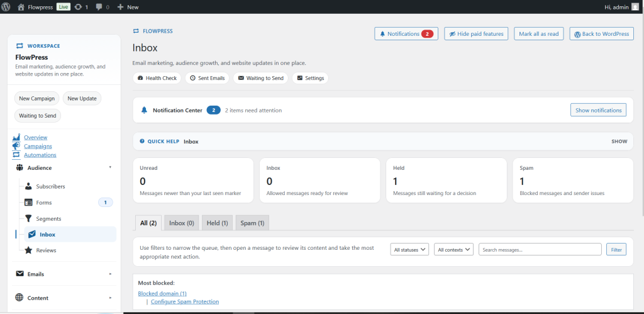The image size is (644, 314).
Task: Click the Inbox sidebar icon
Action: click(32, 234)
